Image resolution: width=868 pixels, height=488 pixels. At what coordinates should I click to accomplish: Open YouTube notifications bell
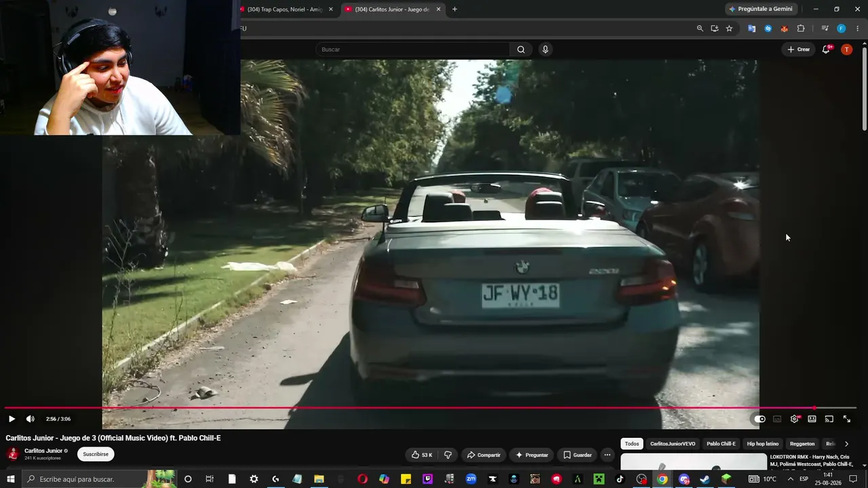tap(826, 49)
